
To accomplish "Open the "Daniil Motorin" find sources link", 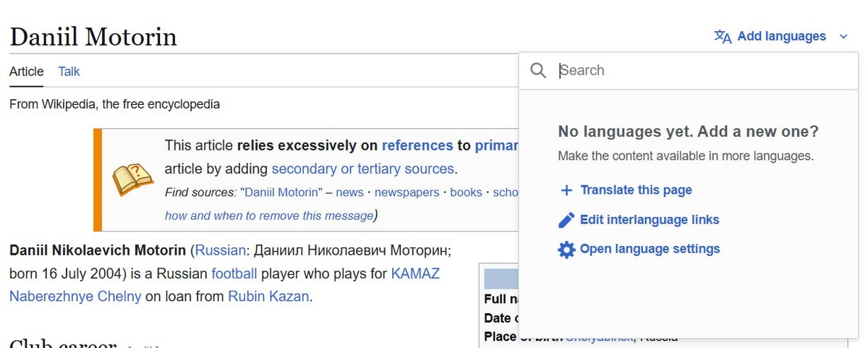I will (x=281, y=192).
